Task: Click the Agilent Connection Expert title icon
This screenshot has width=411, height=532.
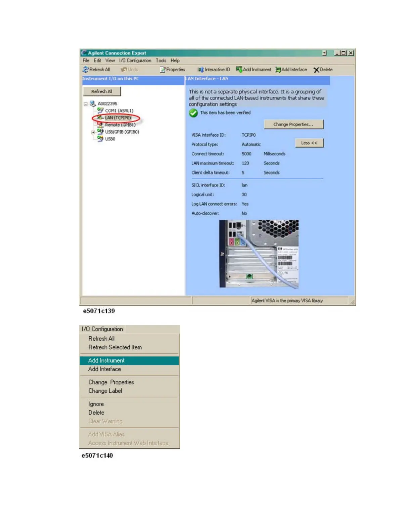Action: point(84,53)
